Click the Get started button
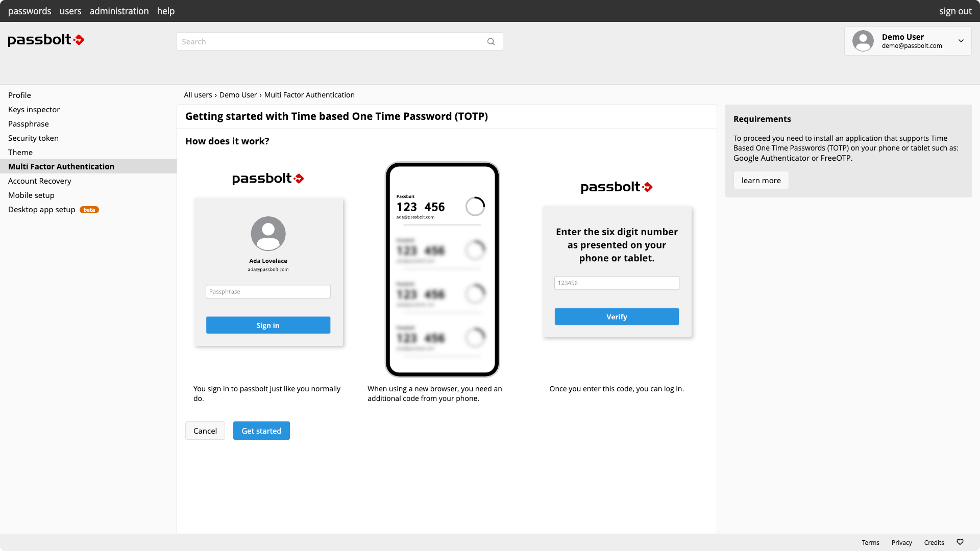980x551 pixels. click(261, 431)
